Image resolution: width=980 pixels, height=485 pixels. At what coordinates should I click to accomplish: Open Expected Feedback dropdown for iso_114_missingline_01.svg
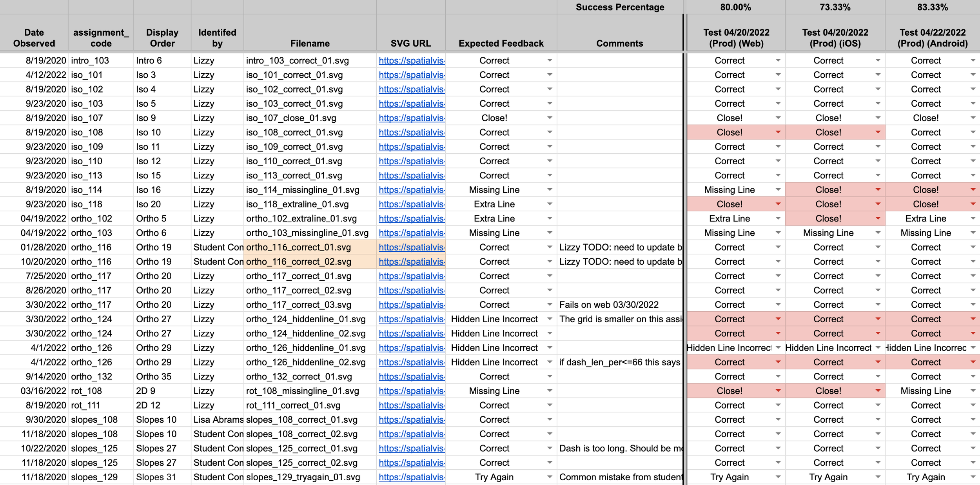click(550, 190)
